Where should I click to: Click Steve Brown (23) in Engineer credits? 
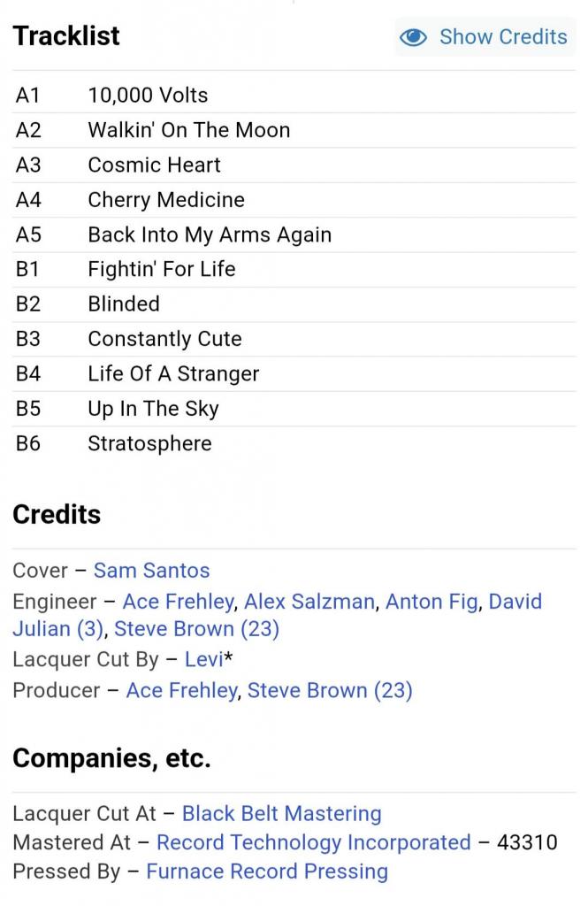click(x=196, y=629)
